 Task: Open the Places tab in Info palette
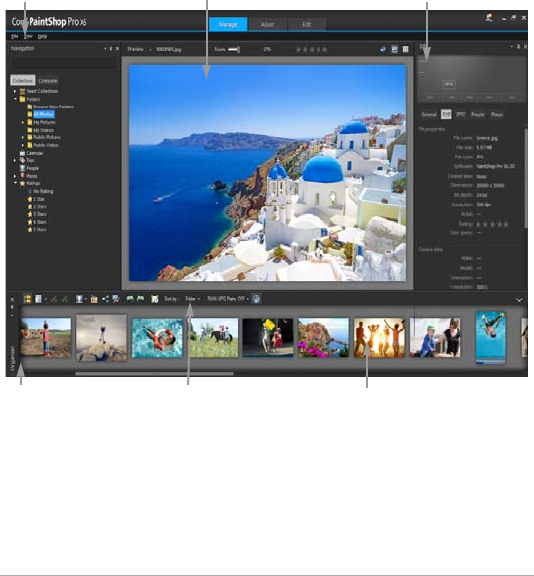tap(497, 114)
